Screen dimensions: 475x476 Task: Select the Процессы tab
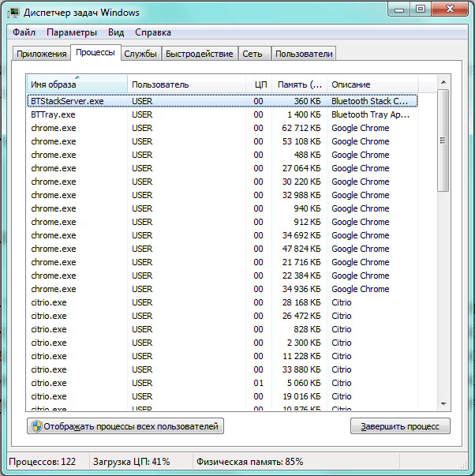click(x=95, y=53)
